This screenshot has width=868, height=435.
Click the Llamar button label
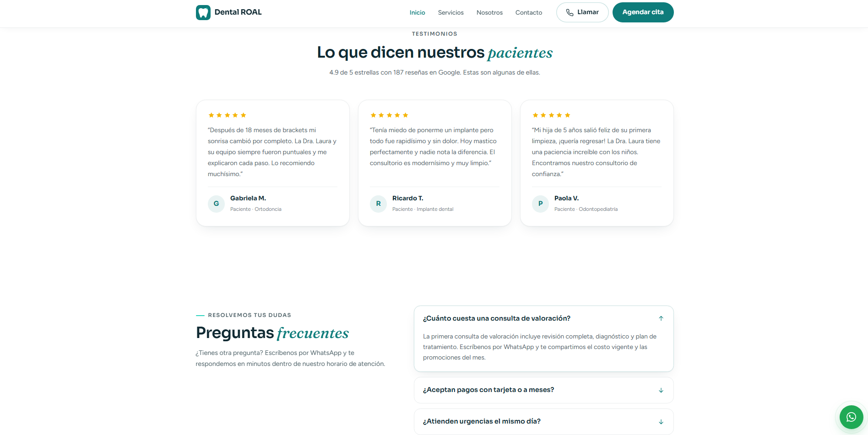588,12
